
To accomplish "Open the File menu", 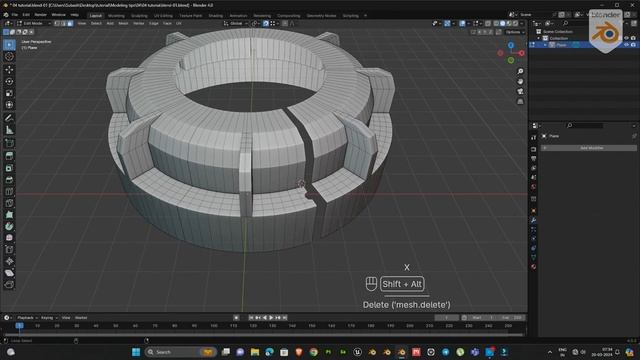I will click(14, 15).
